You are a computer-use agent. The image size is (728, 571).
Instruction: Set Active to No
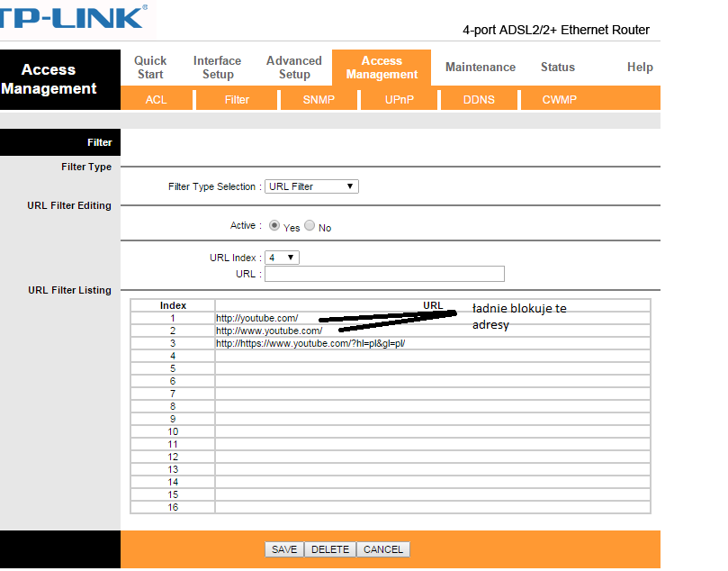(x=310, y=225)
